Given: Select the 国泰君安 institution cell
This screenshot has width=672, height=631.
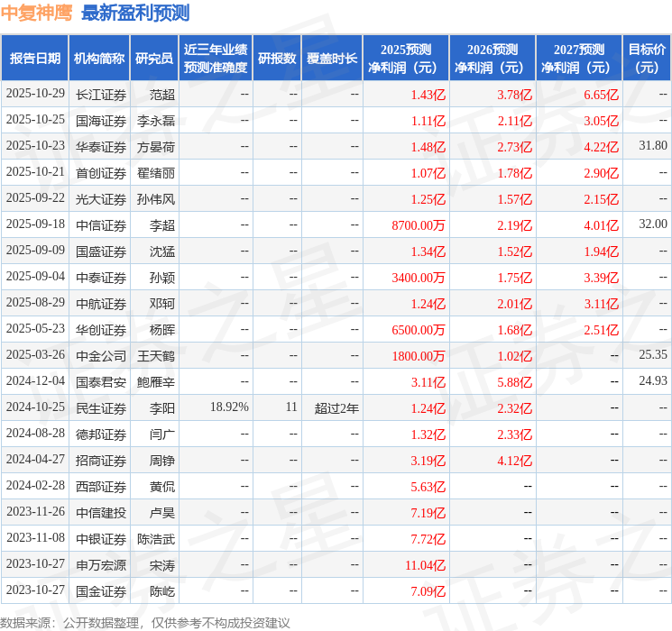Looking at the screenshot, I should click(101, 382).
